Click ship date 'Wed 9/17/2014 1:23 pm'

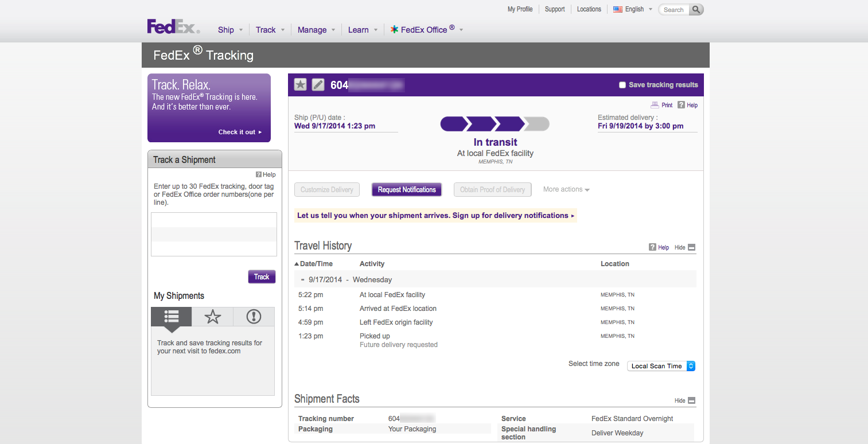pos(334,126)
